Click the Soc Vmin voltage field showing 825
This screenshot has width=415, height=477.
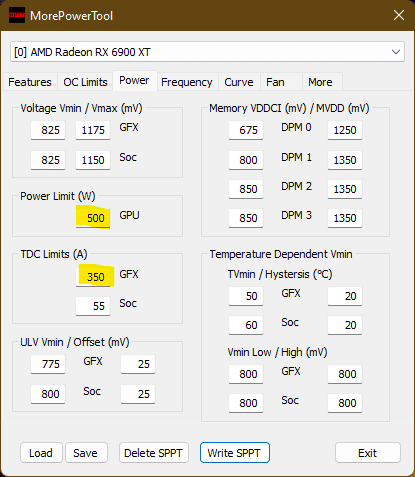coord(48,160)
